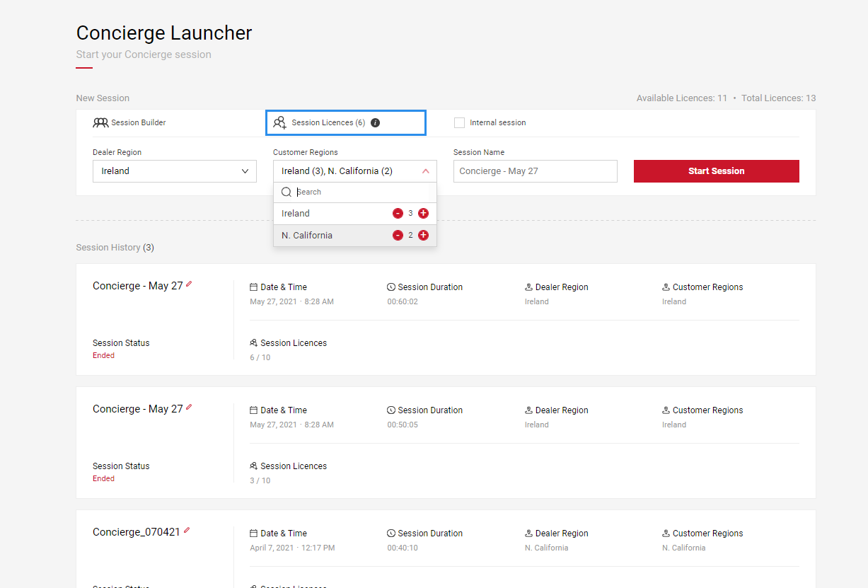
Task: Click the Start your Concierge session subtitle
Action: pos(144,54)
